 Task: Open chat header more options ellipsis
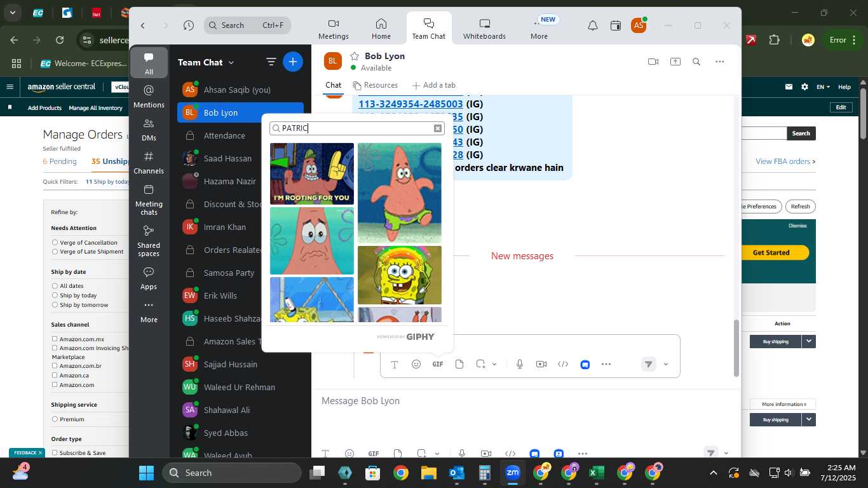pos(719,62)
